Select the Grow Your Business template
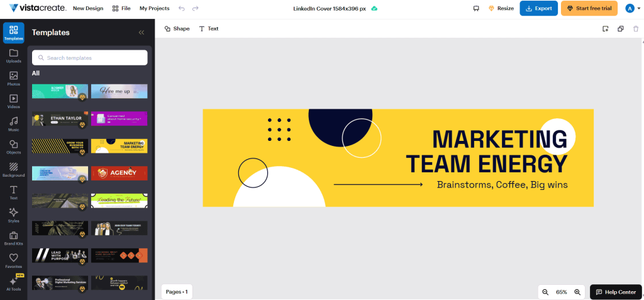644x300 pixels. (60, 146)
